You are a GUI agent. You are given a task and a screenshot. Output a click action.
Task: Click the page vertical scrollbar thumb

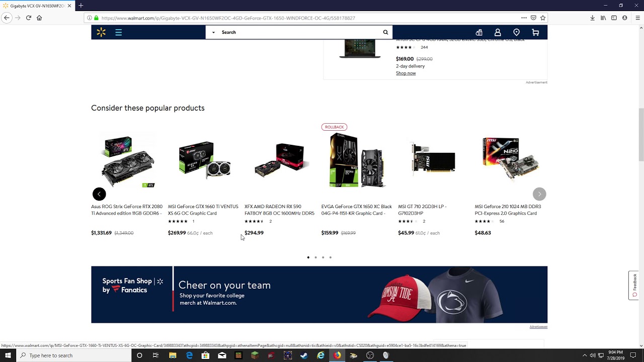pyautogui.click(x=641, y=134)
